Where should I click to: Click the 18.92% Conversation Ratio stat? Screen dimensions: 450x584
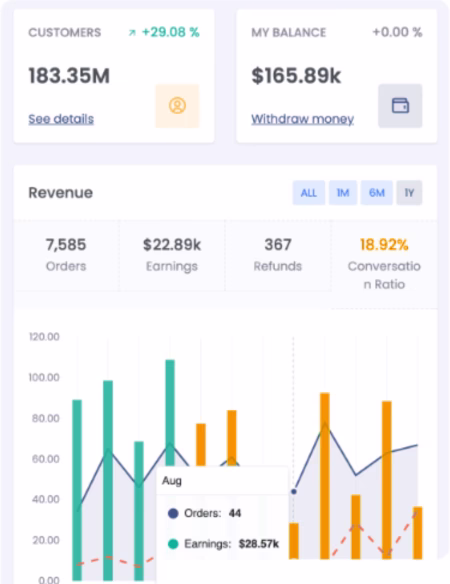(384, 264)
